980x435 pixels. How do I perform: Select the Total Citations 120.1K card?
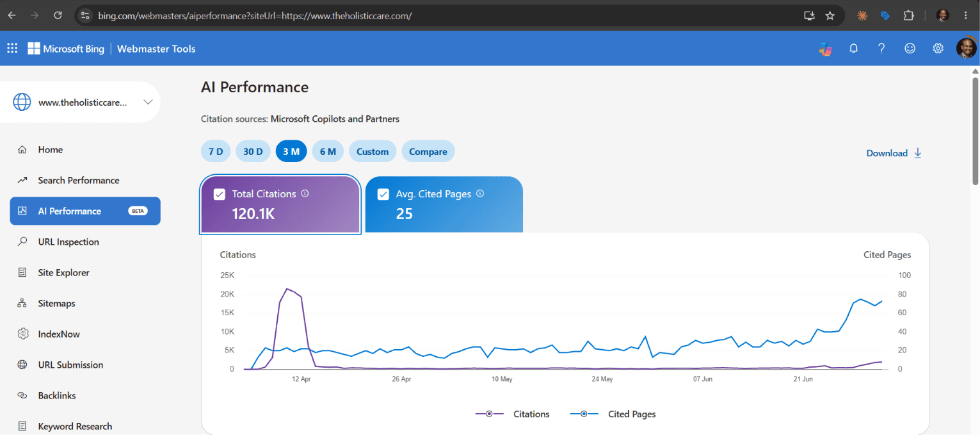[280, 204]
